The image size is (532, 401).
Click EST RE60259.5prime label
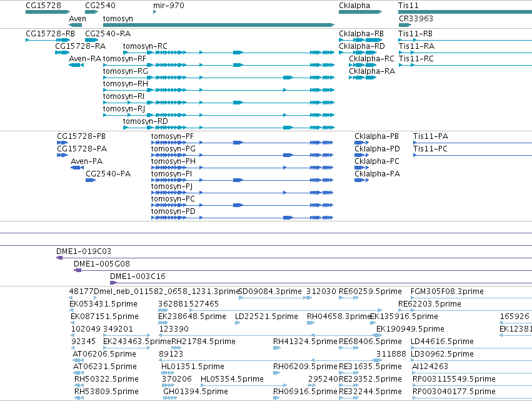pos(370,292)
